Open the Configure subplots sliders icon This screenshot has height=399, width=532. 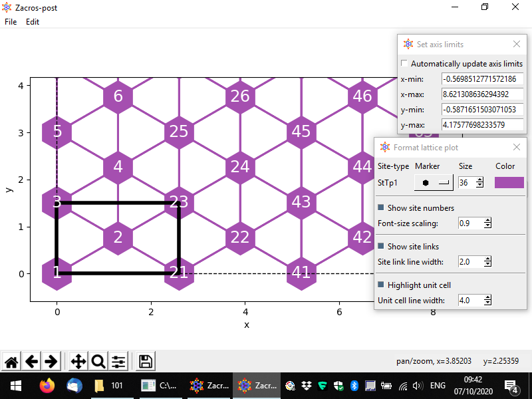[x=118, y=362]
